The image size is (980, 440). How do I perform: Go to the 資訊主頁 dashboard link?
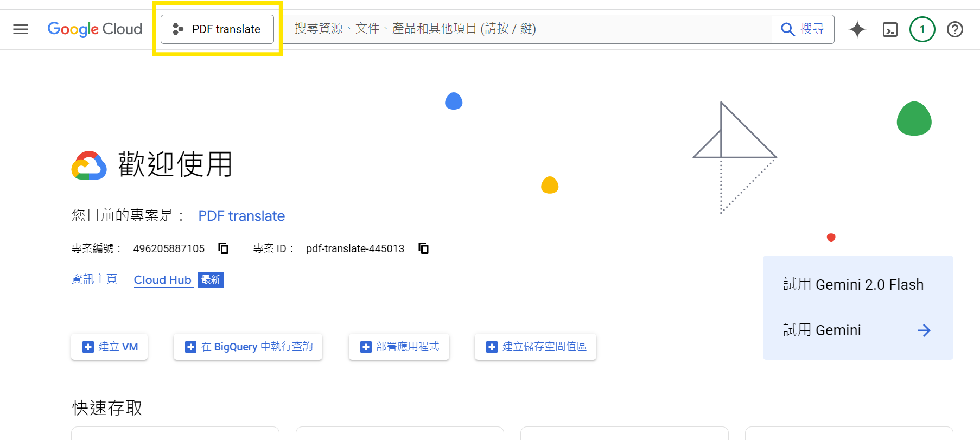coord(94,279)
